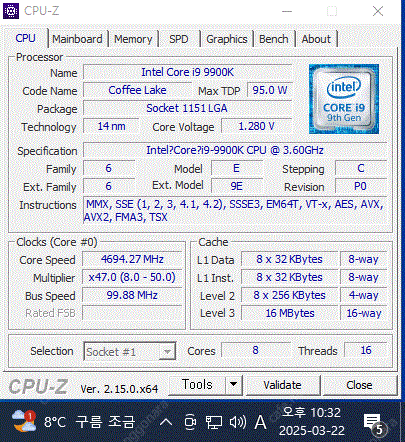Screen dimensions: 405x442
Task: Click the L1 Data value '8 x 32 KBytes'
Action: pyautogui.click(x=289, y=259)
